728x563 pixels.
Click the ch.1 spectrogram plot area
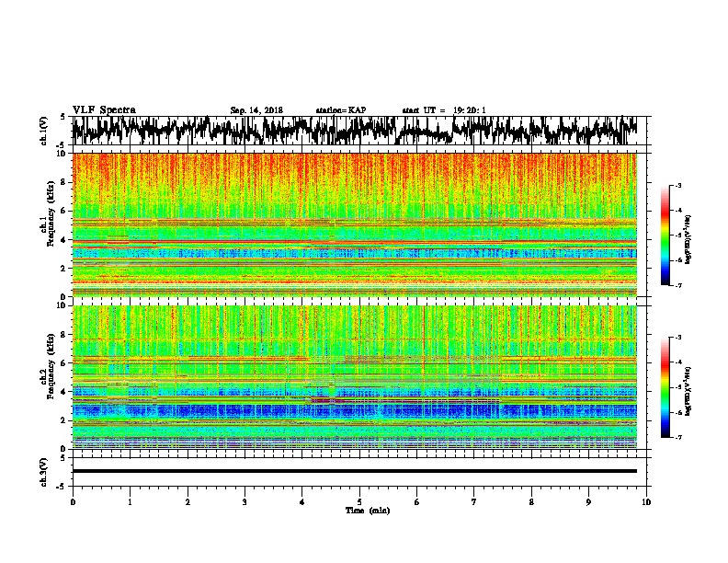tap(354, 224)
